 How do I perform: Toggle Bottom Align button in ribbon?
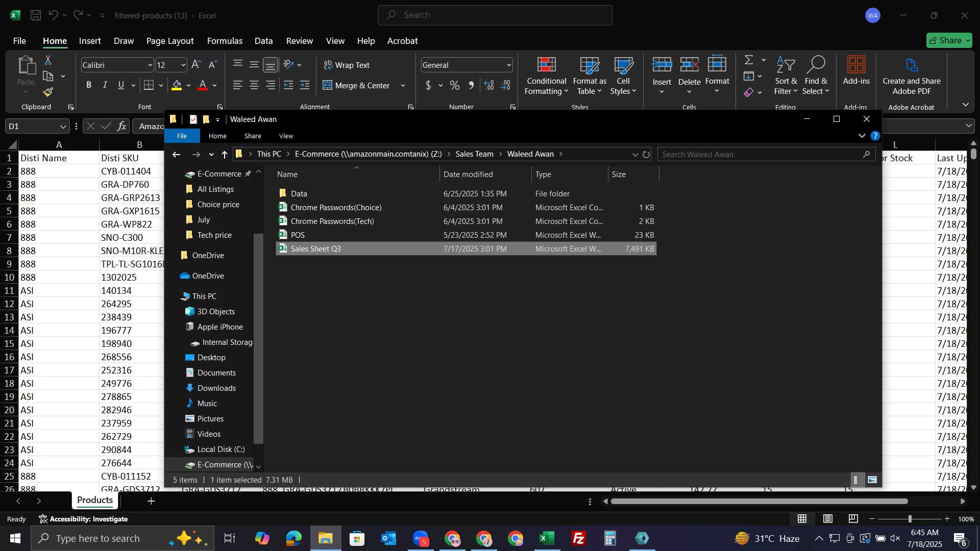click(271, 65)
